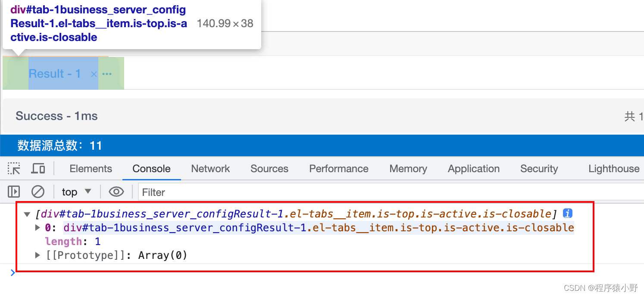The height and width of the screenshot is (296, 644).
Task: Switch to the Network tab
Action: pos(210,169)
